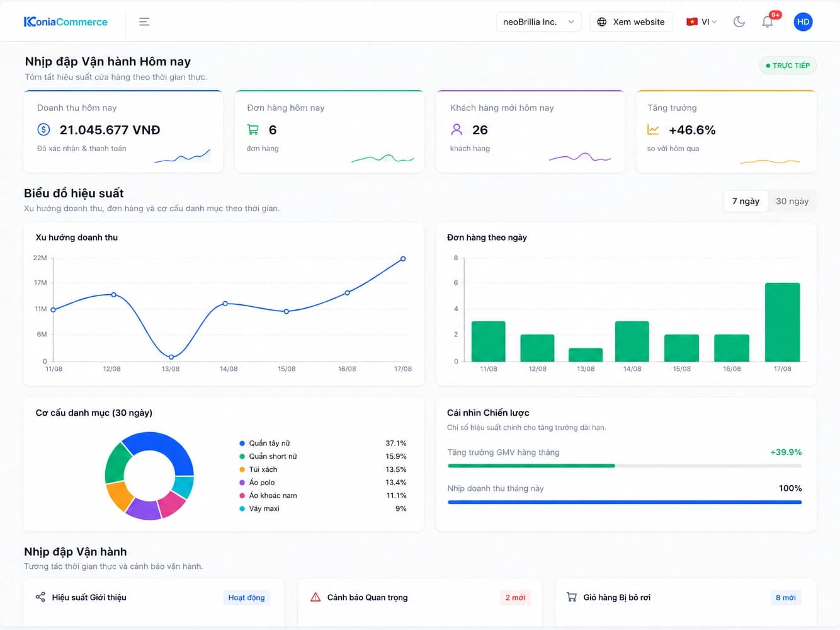
Task: Click the 12/08 data point on revenue chart
Action: coord(113,295)
